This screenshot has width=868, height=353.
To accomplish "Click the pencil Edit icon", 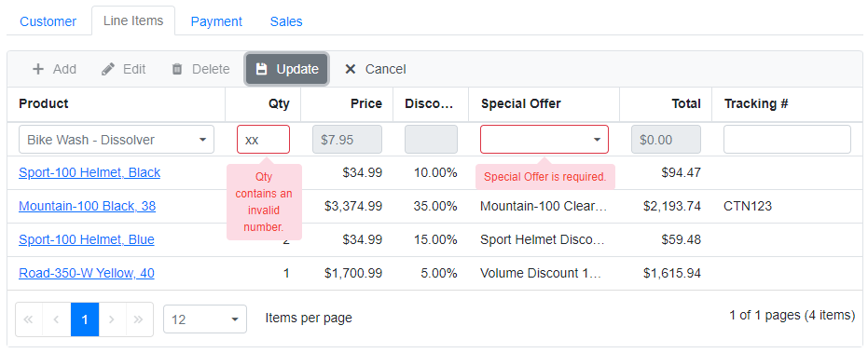I will pos(108,69).
